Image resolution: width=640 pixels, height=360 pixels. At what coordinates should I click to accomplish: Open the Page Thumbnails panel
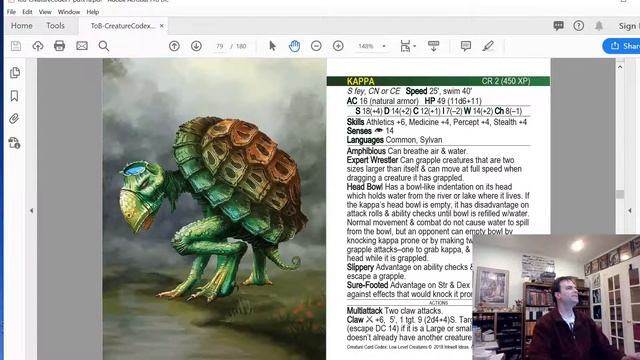coord(15,73)
